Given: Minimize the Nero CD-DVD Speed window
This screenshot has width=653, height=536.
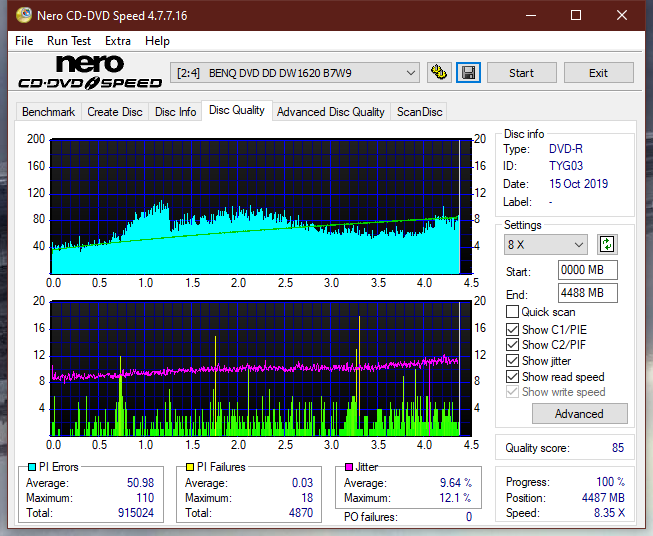Looking at the screenshot, I should 531,15.
